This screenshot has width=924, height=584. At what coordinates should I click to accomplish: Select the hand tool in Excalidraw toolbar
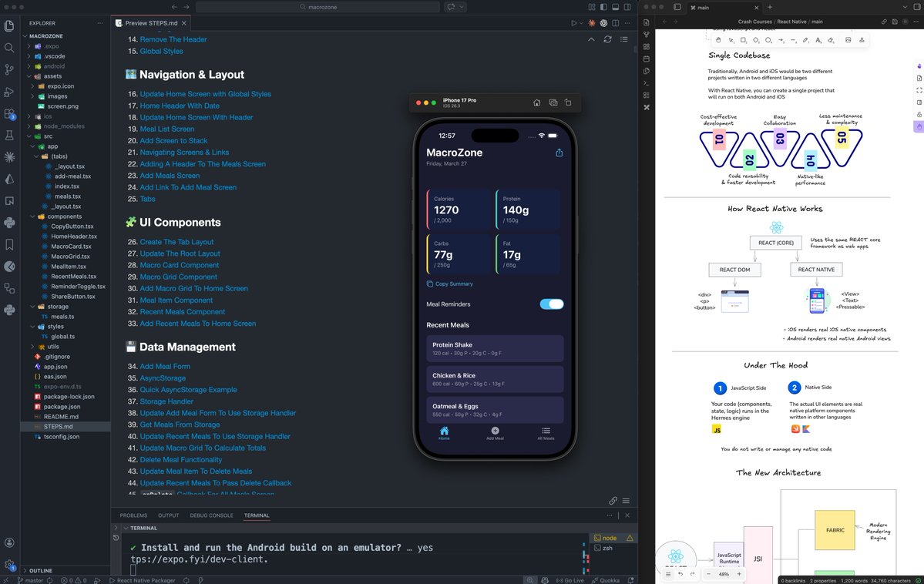tap(718, 40)
